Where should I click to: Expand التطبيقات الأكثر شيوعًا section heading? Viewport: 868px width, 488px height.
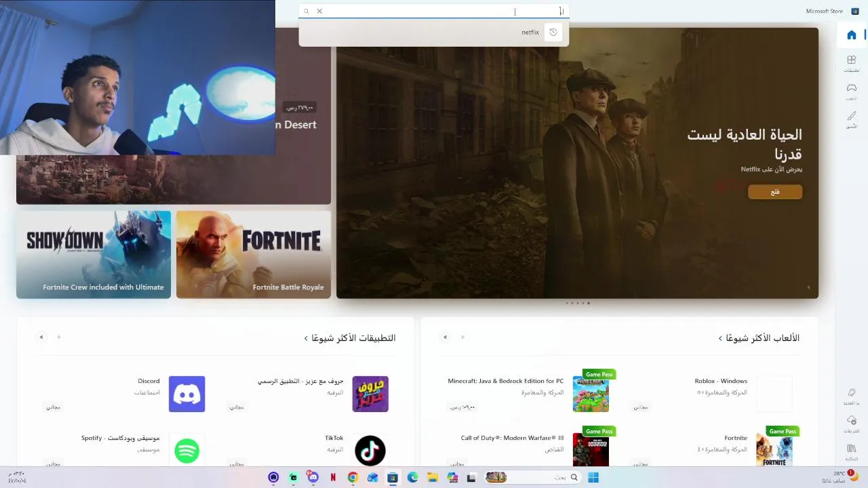coord(350,338)
